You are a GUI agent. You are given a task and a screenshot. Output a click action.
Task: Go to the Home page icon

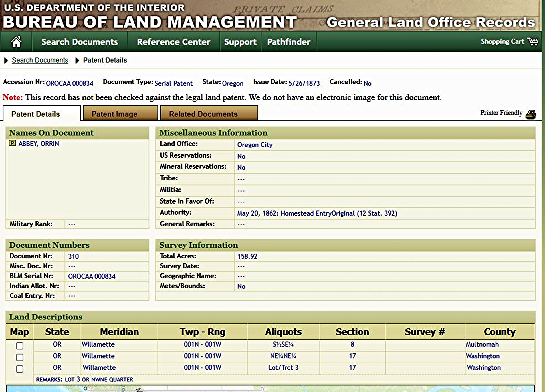click(16, 42)
